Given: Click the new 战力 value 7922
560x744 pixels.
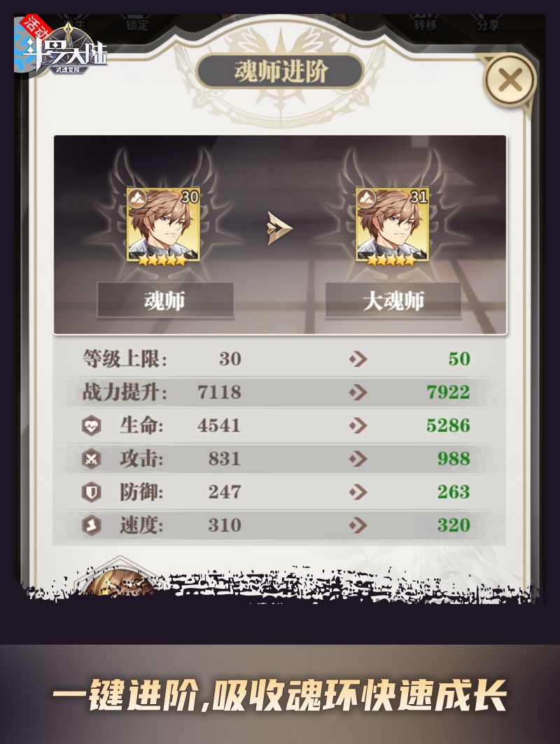Looking at the screenshot, I should [448, 393].
